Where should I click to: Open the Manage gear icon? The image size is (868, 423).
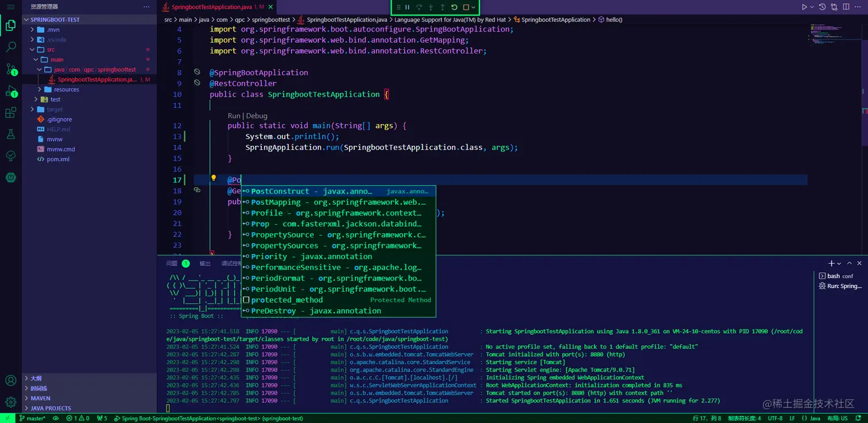pos(10,402)
